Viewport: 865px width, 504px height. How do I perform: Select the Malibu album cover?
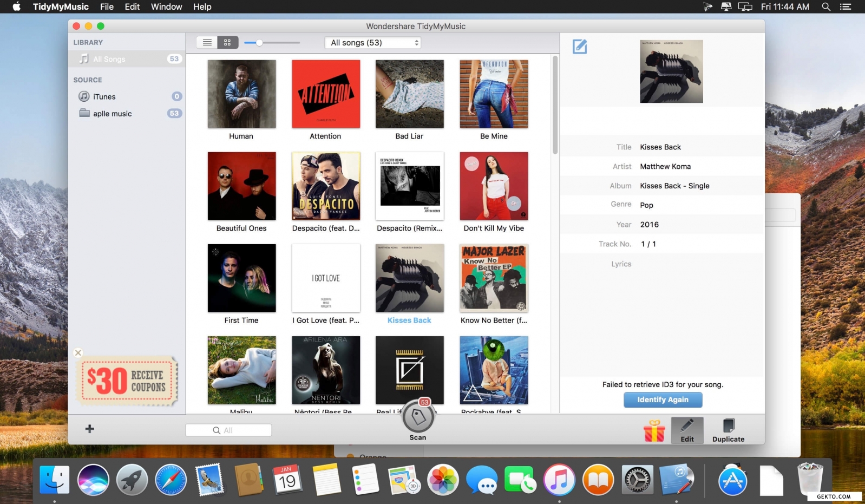pos(241,370)
